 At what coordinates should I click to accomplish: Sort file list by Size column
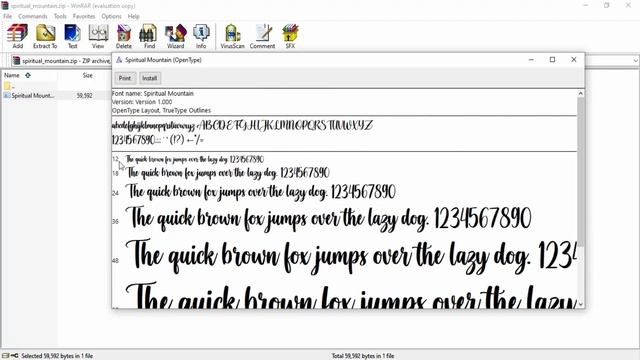tap(87, 76)
